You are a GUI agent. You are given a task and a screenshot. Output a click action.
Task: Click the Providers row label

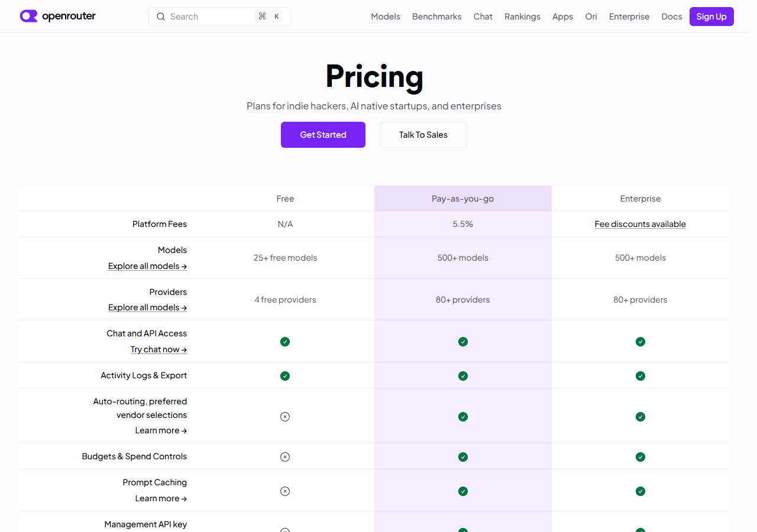point(168,292)
